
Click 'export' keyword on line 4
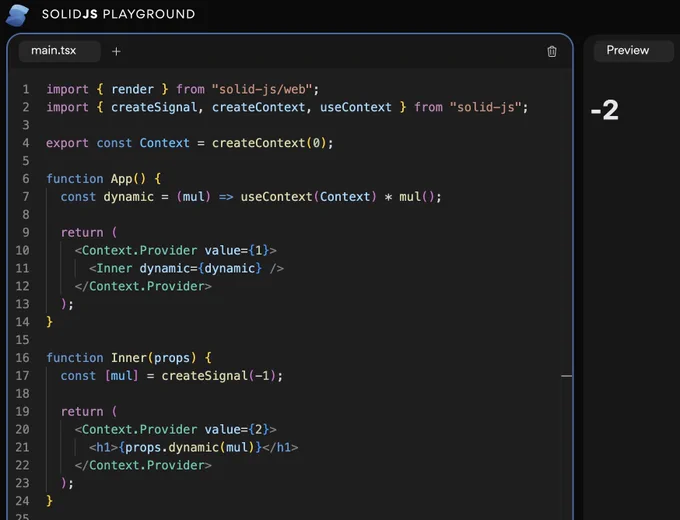tap(67, 143)
